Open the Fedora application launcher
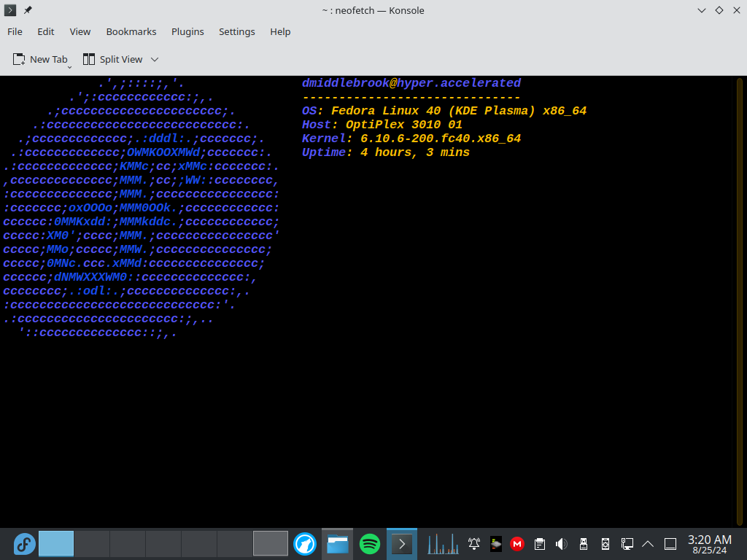This screenshot has width=747, height=560. [x=24, y=543]
